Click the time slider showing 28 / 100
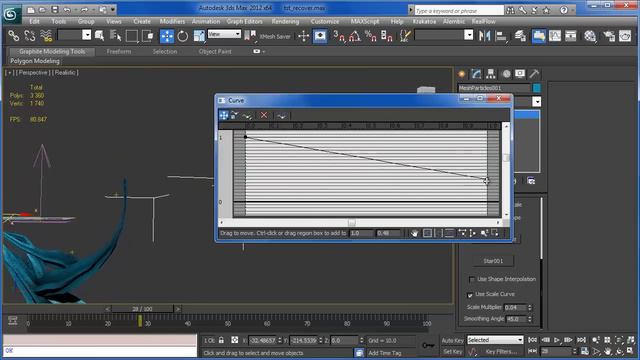This screenshot has height=360, width=640. pos(142,309)
